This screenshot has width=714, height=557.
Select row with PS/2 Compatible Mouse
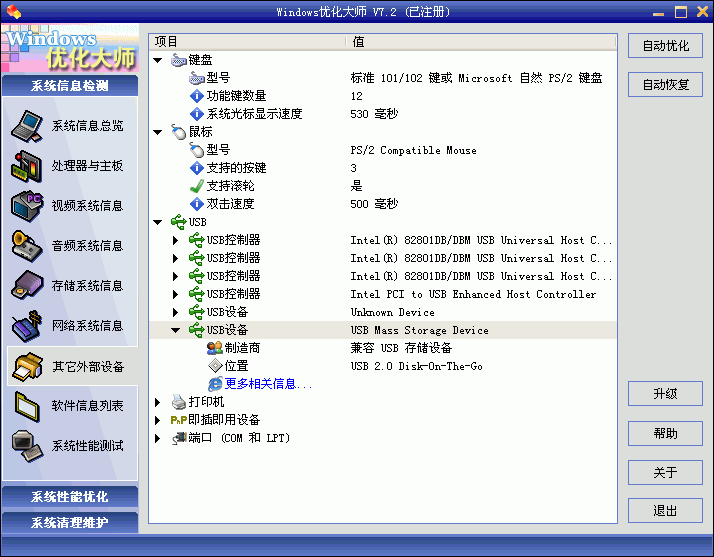(382, 150)
